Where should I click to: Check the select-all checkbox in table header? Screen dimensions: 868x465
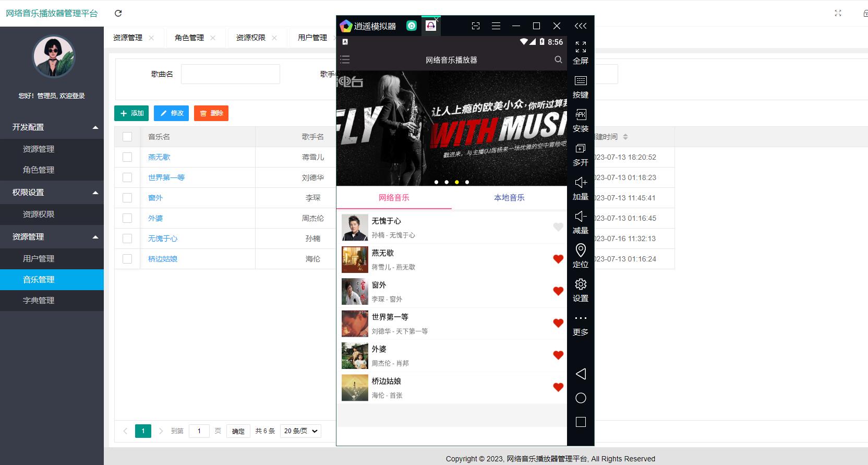click(127, 137)
